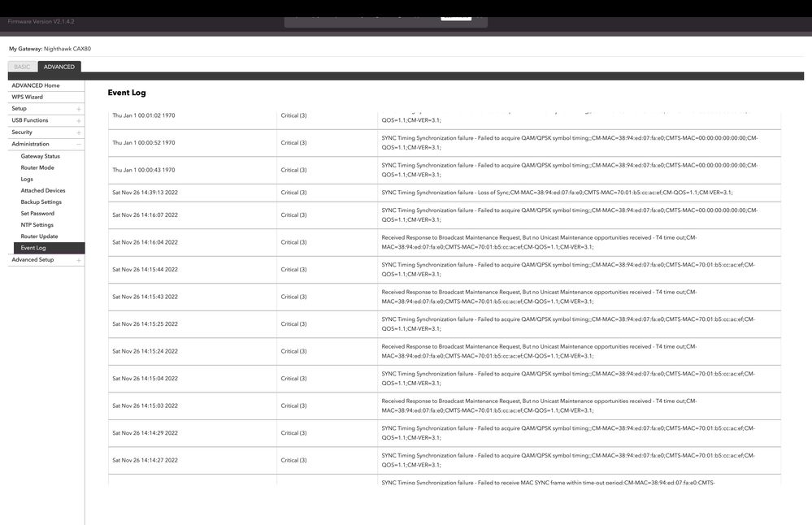Click the Administration menu label
This screenshot has height=525, width=812.
click(x=31, y=144)
